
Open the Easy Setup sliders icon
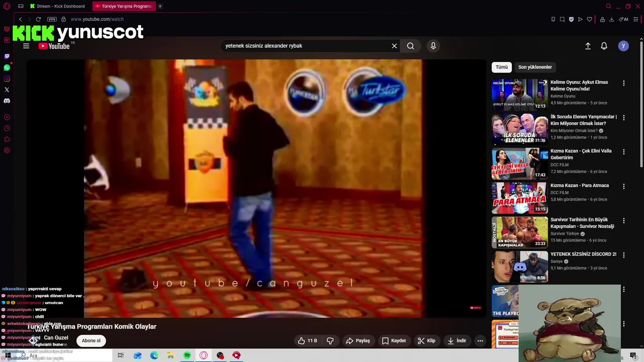pos(636,19)
